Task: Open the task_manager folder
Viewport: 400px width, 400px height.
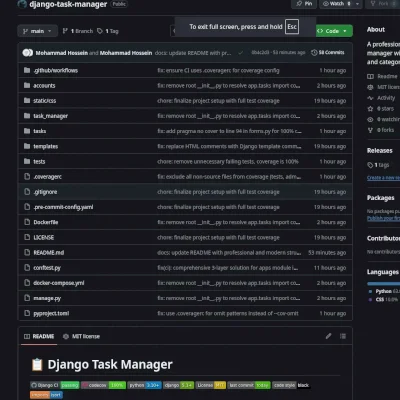Action: point(51,116)
